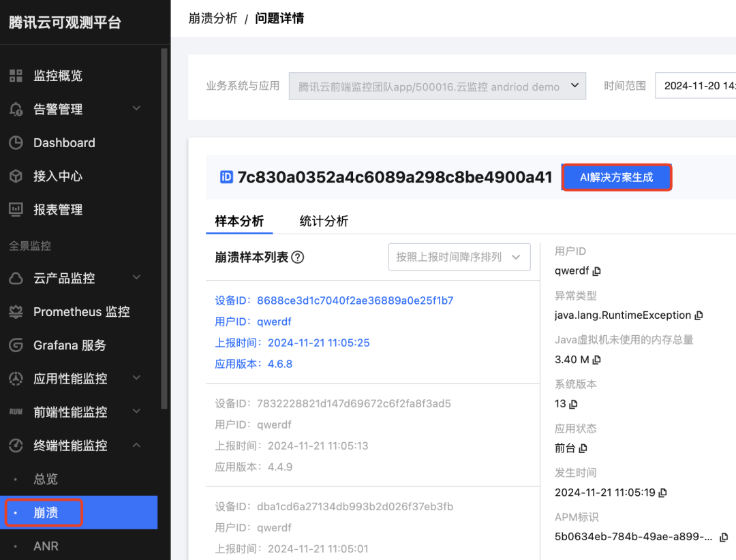Switch to the 统计分析 tab
The width and height of the screenshot is (736, 560).
tap(324, 221)
